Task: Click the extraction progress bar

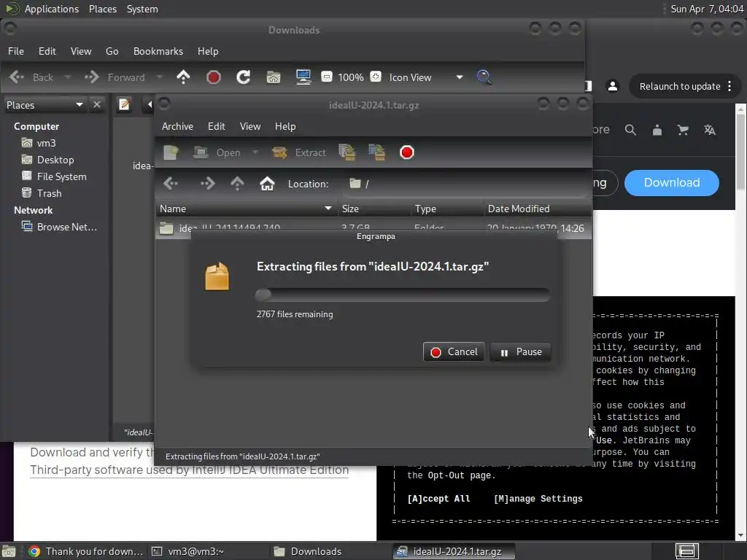Action: click(403, 295)
